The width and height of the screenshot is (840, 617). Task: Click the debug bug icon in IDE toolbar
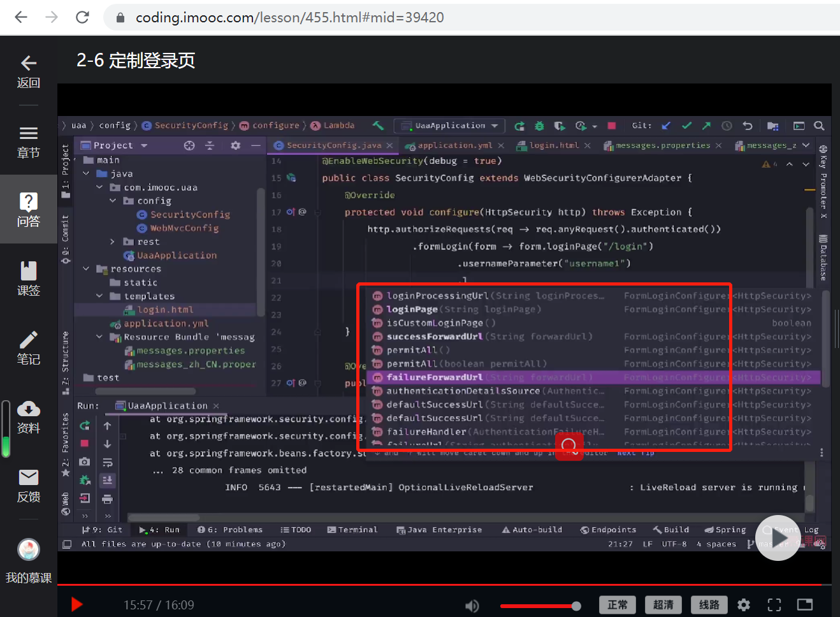539,126
